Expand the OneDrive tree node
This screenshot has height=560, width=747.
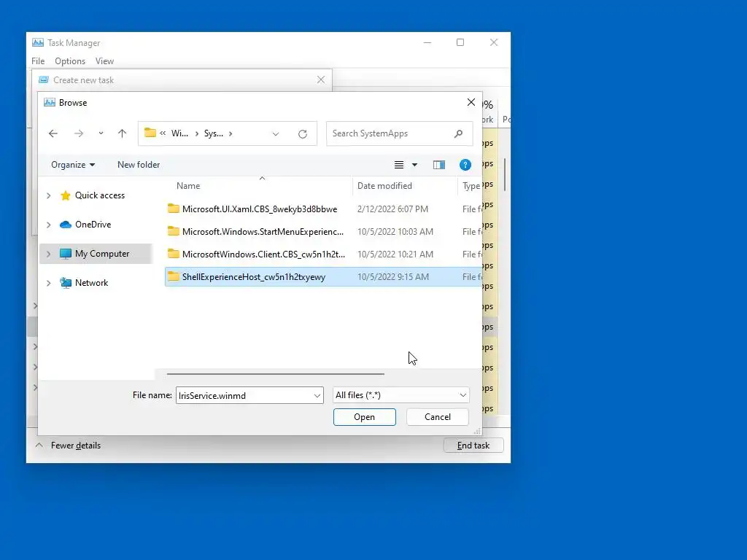pyautogui.click(x=49, y=225)
